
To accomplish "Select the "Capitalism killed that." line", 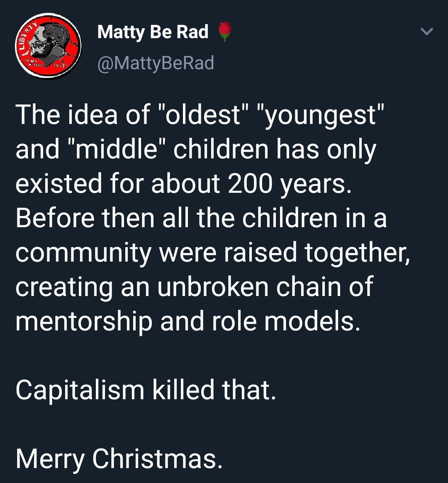I will 146,389.
